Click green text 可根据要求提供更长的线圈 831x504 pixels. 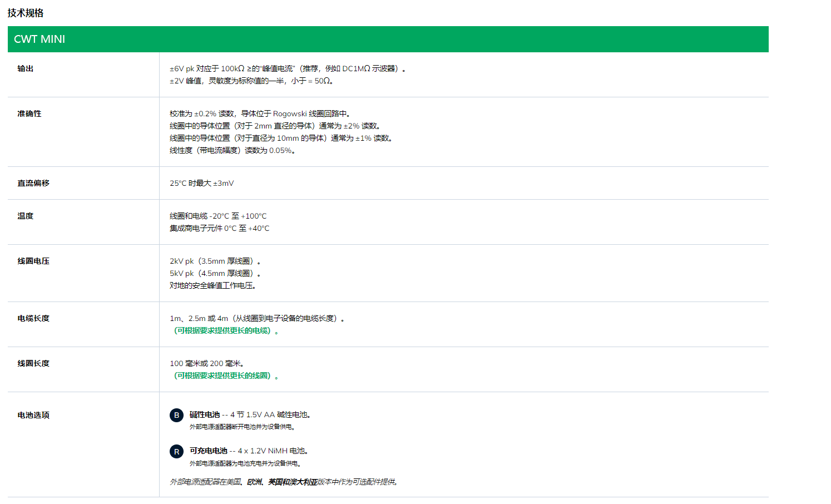[x=226, y=375]
